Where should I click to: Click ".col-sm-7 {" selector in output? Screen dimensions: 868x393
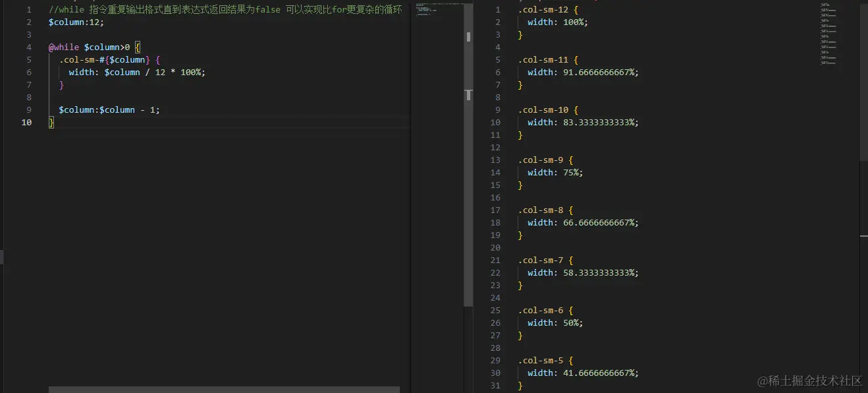click(545, 260)
